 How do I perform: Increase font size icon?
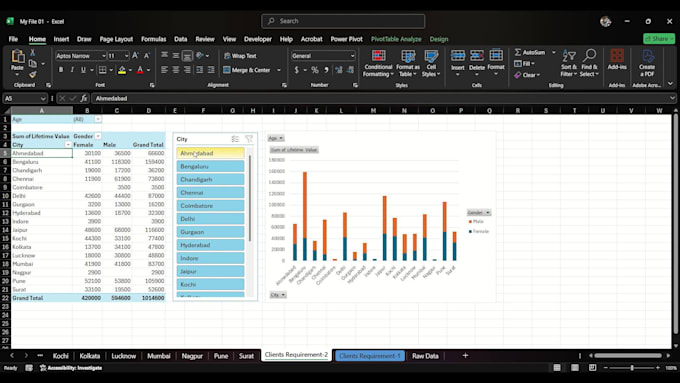point(135,56)
